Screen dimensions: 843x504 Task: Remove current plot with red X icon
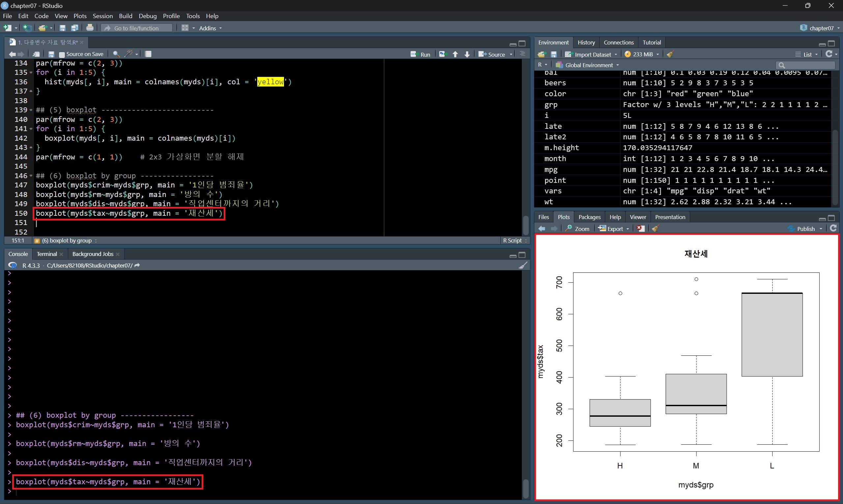[x=641, y=229]
